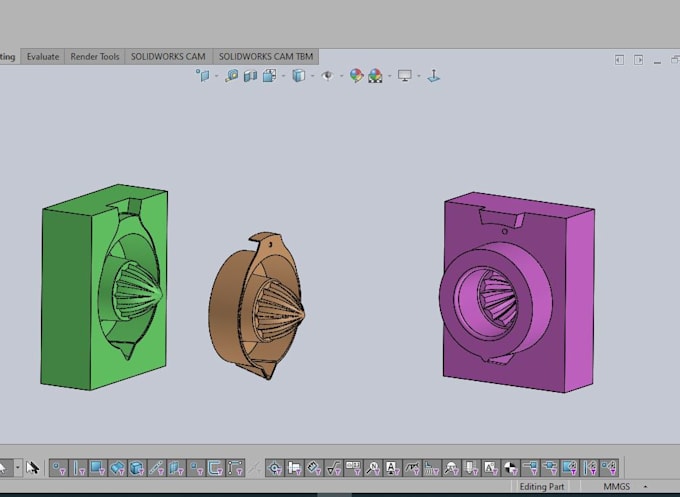
Task: Toggle the Filter Edges selection filter
Action: pyautogui.click(x=79, y=468)
